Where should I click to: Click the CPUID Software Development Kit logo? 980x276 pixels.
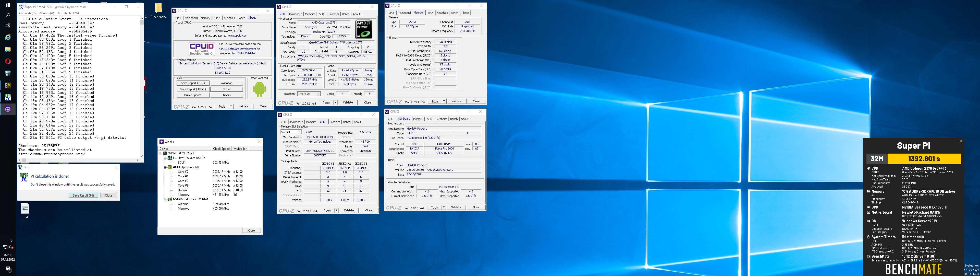202,49
